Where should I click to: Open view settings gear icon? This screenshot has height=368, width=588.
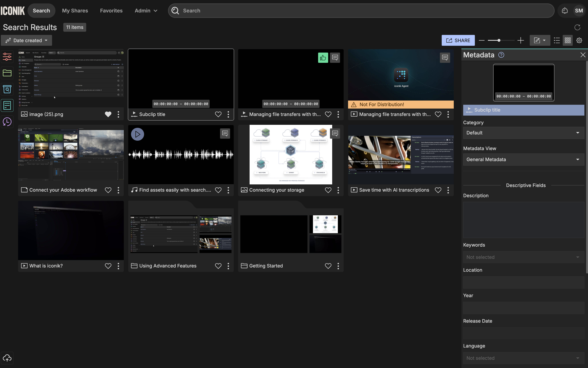[x=579, y=40]
